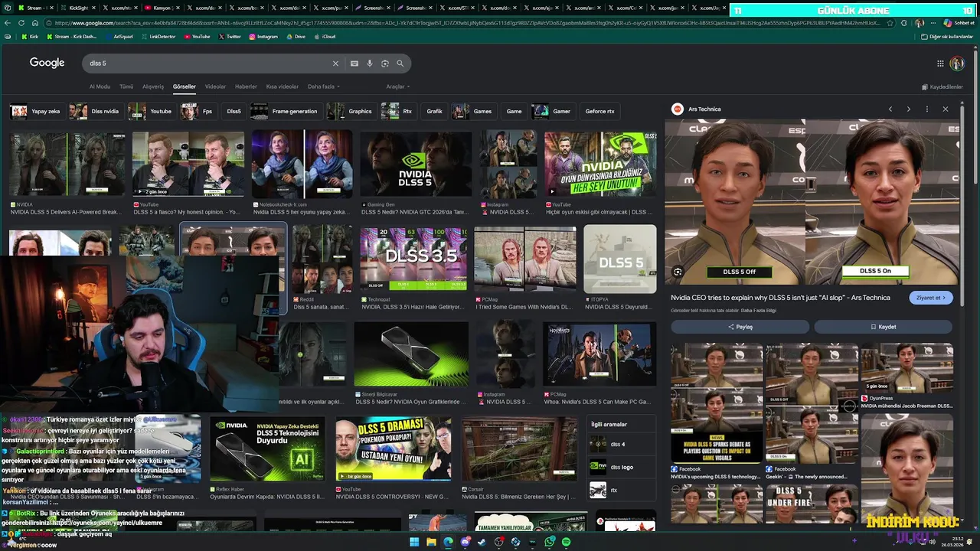Image resolution: width=980 pixels, height=551 pixels.
Task: Switch to Tümü results tab
Action: (126, 86)
